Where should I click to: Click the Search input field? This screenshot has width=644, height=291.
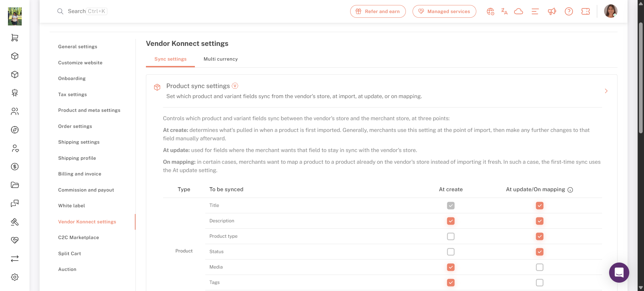[x=82, y=11]
